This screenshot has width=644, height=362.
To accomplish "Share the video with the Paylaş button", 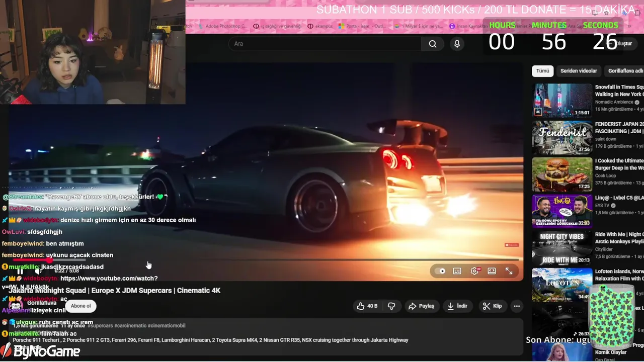I will 421,306.
